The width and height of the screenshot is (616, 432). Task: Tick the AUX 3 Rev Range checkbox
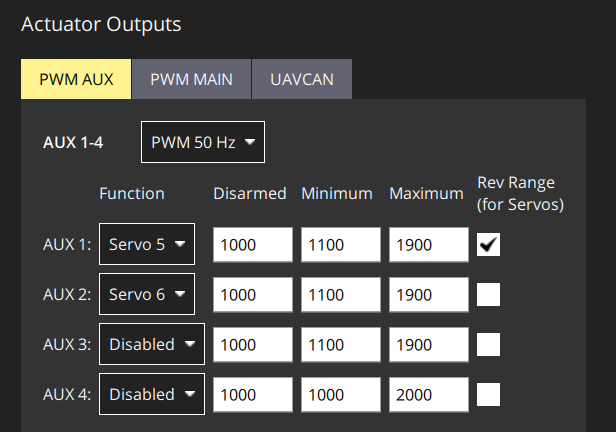488,344
